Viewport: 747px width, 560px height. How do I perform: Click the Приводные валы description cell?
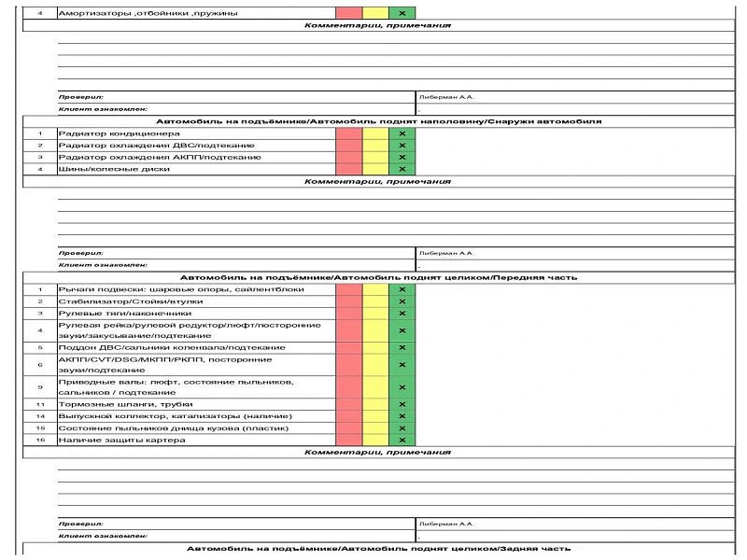(195, 387)
